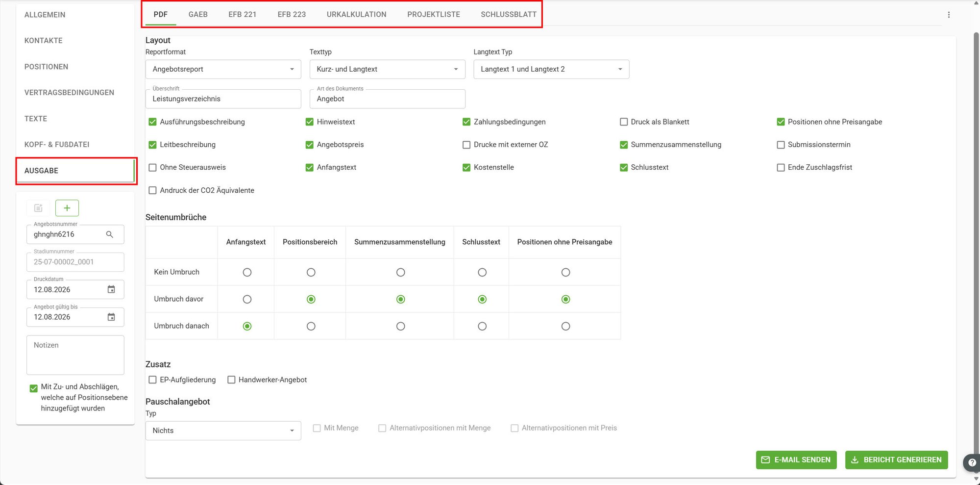Click into the Notizen text area
The image size is (980, 485).
pyautogui.click(x=75, y=355)
